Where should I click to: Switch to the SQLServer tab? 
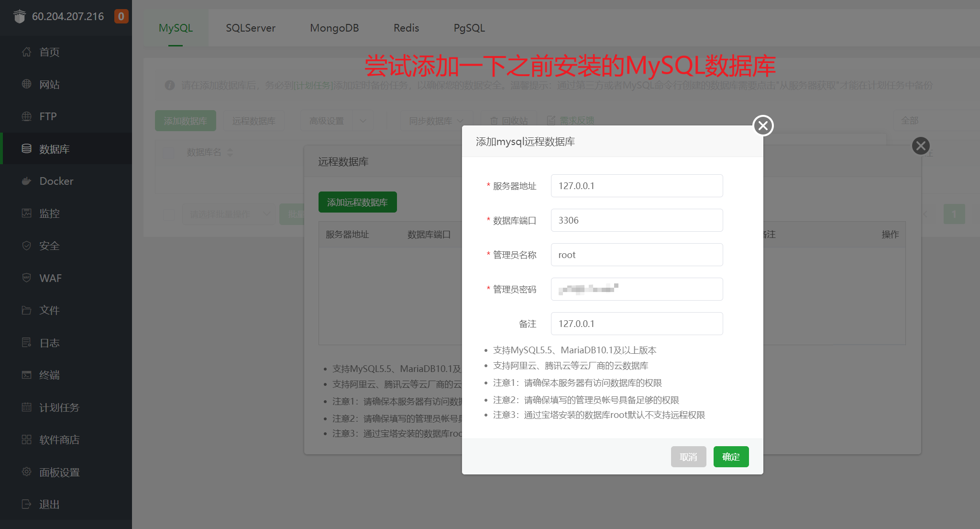click(x=251, y=28)
